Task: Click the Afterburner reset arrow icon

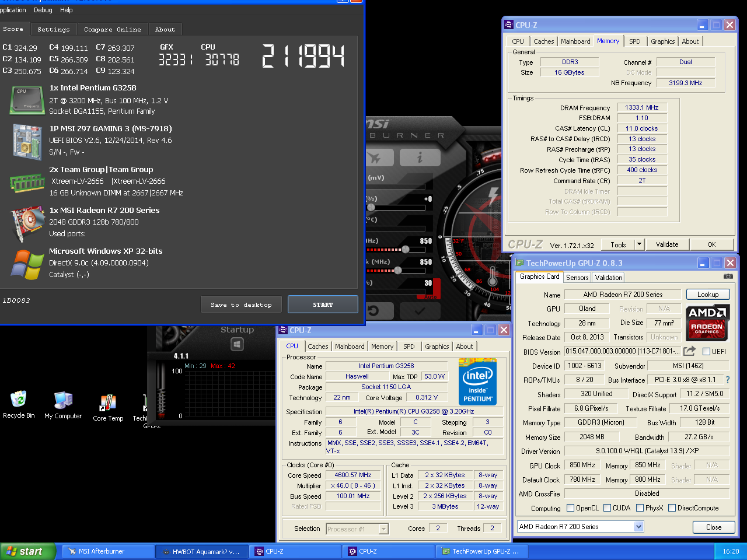Action: point(373,311)
